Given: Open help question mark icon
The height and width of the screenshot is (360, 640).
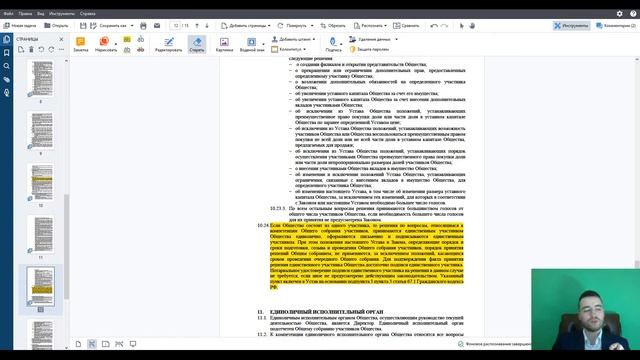Looking at the screenshot, I should 633,13.
